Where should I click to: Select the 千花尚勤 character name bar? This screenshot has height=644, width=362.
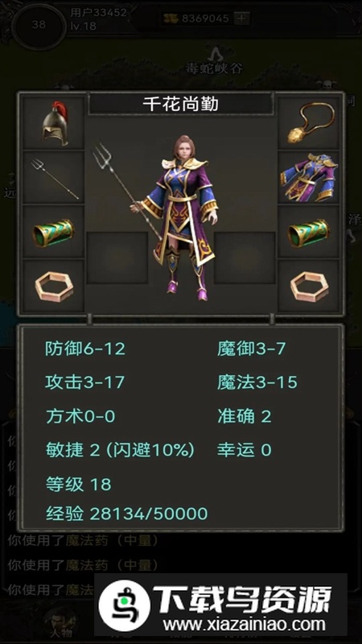[x=180, y=104]
